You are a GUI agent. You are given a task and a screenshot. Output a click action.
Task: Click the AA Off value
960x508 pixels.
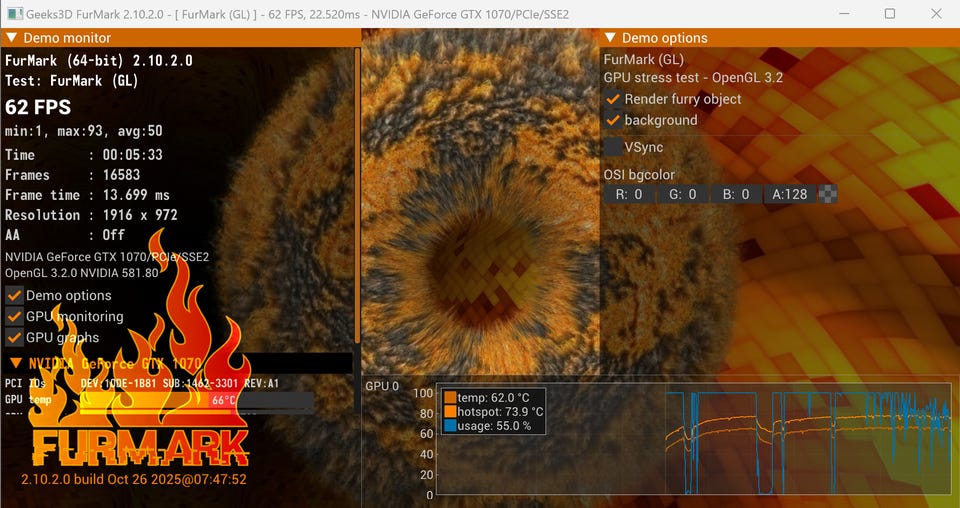click(113, 235)
